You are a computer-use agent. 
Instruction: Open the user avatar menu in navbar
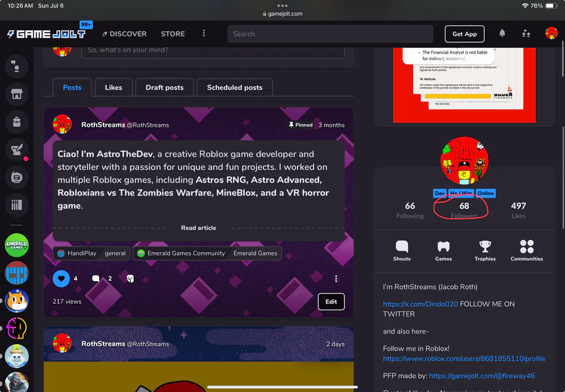551,33
